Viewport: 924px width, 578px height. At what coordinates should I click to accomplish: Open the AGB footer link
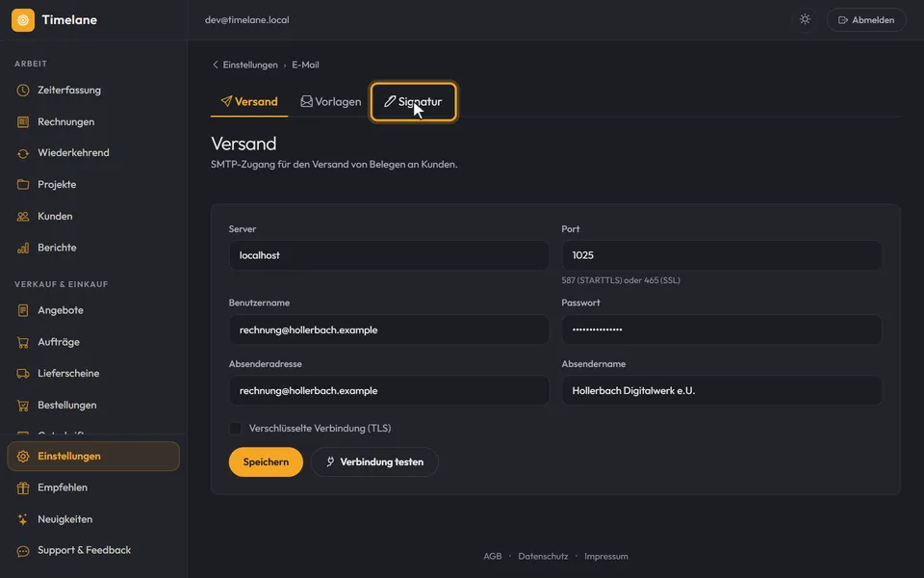coord(492,556)
